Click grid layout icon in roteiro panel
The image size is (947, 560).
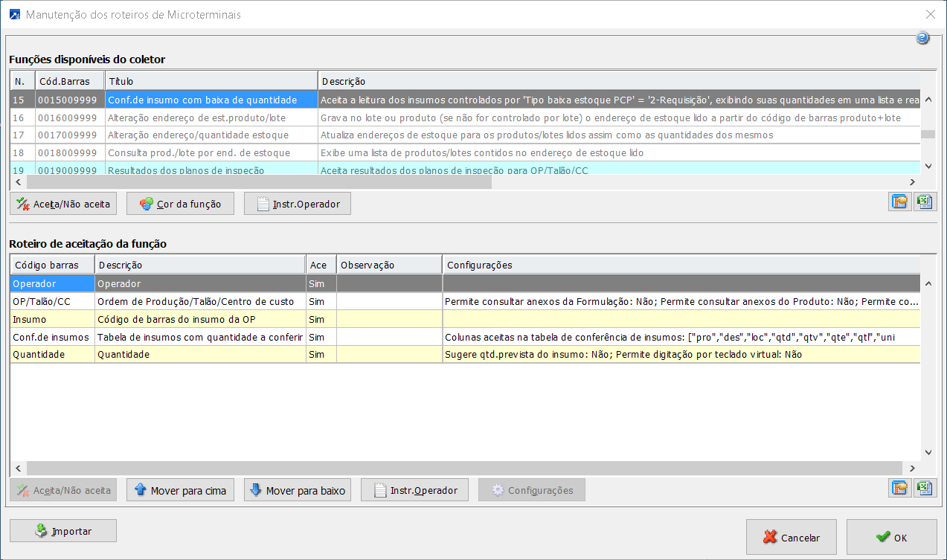pyautogui.click(x=900, y=488)
